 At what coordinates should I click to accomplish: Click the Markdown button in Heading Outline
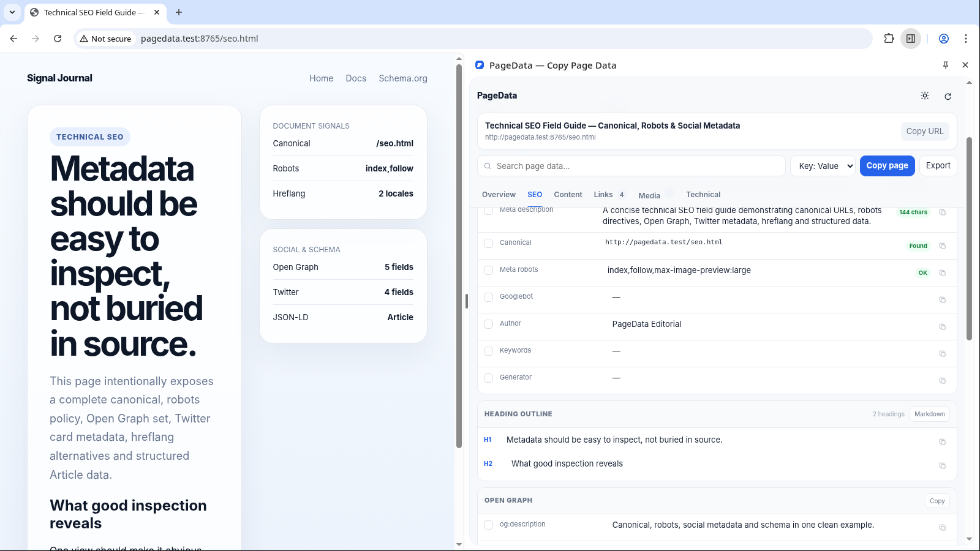point(929,414)
